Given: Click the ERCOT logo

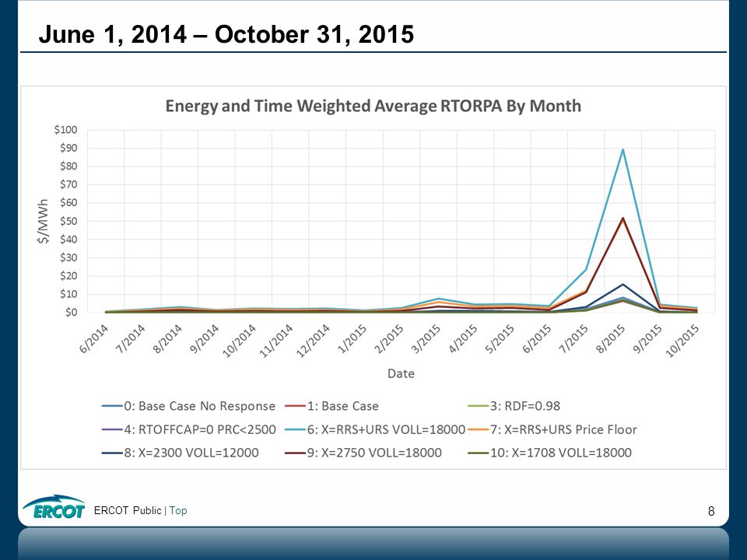Looking at the screenshot, I should [54, 506].
